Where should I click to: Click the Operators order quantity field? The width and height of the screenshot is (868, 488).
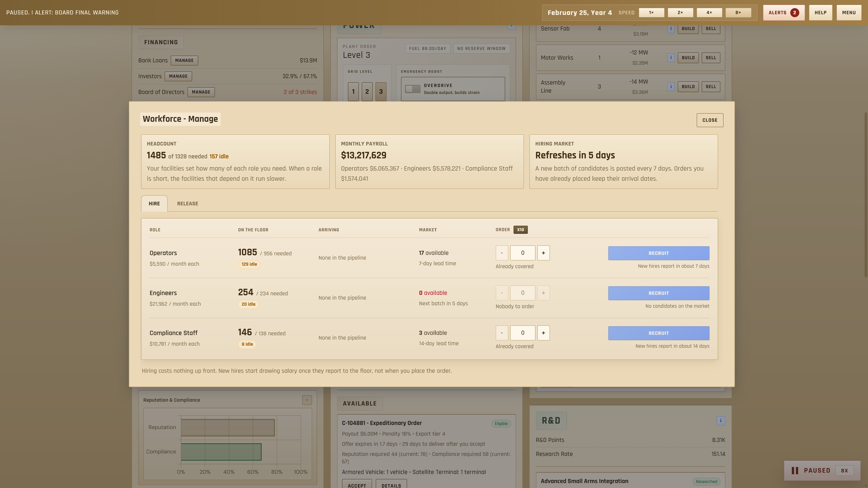coord(523,253)
